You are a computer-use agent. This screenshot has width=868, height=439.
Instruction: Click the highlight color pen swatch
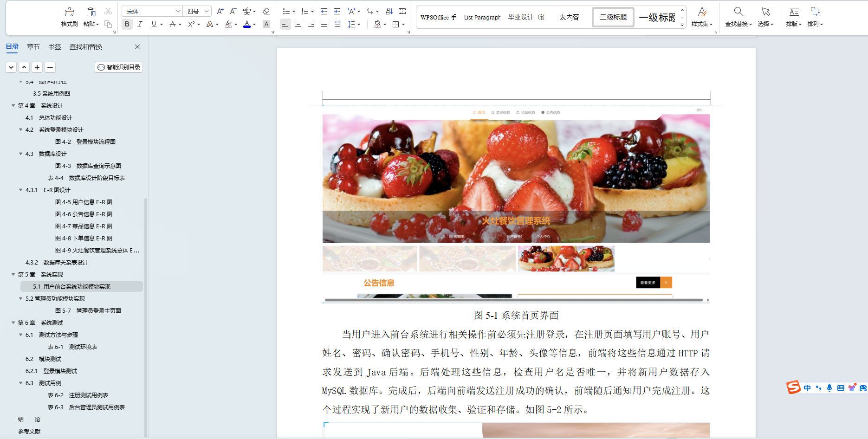pyautogui.click(x=228, y=24)
